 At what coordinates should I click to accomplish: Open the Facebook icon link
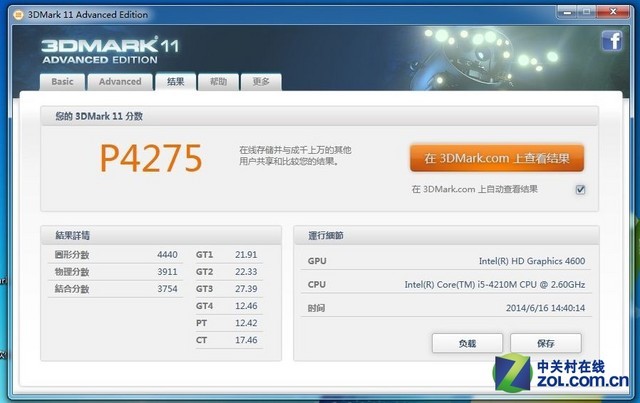tap(612, 41)
